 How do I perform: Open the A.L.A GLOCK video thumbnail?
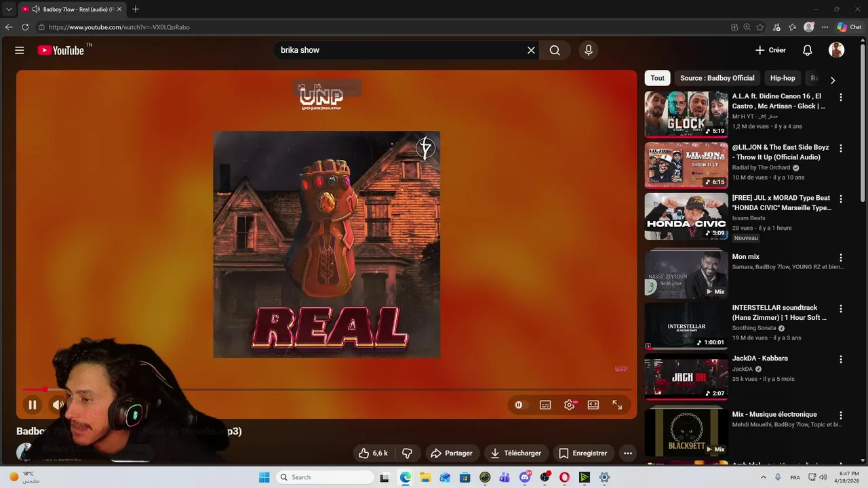click(686, 114)
